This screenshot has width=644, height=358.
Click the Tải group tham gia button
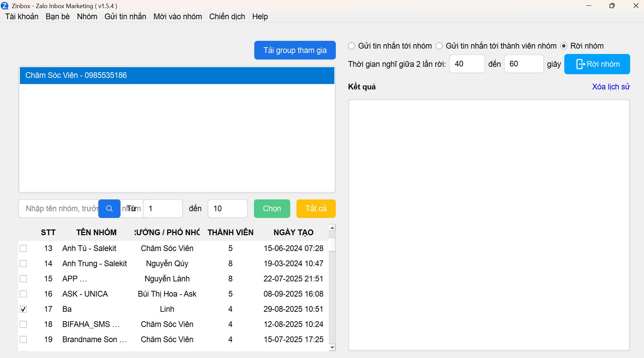click(295, 50)
